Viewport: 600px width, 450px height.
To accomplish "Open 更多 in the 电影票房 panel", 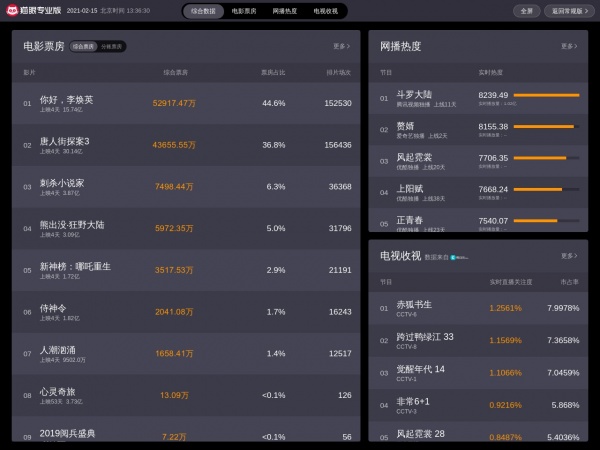I will (x=341, y=46).
